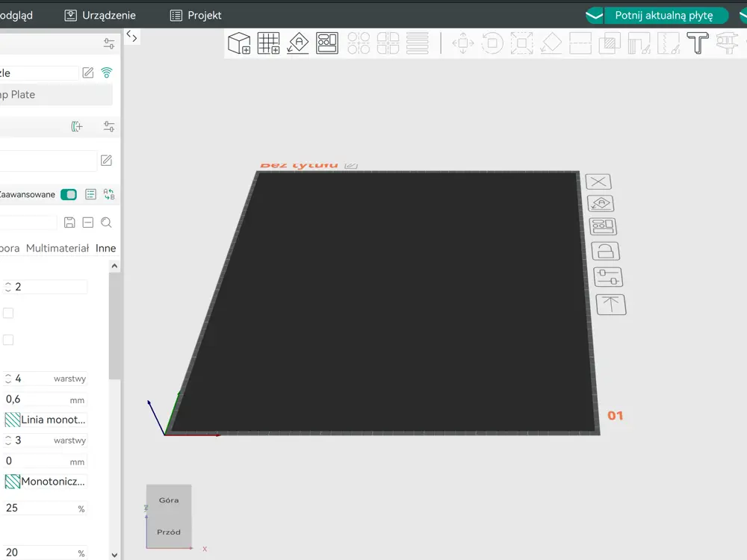The image size is (747, 560).
Task: Click the 0,6 mm input field
Action: point(46,399)
